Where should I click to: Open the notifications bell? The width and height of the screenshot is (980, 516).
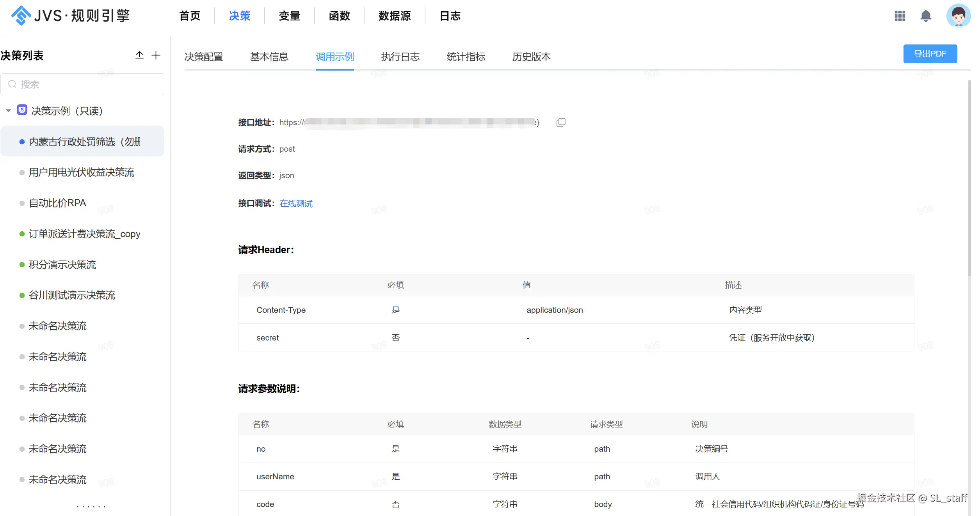click(x=926, y=16)
